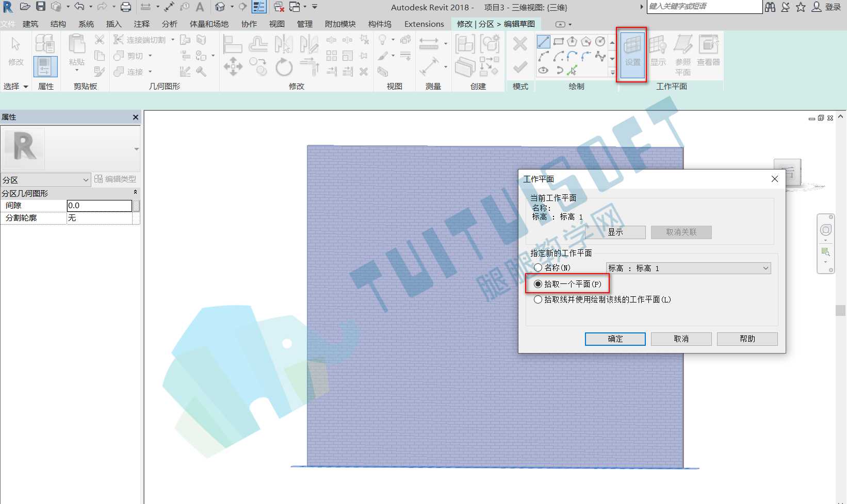The width and height of the screenshot is (847, 504).
Task: Select the Line draw tool
Action: point(544,42)
